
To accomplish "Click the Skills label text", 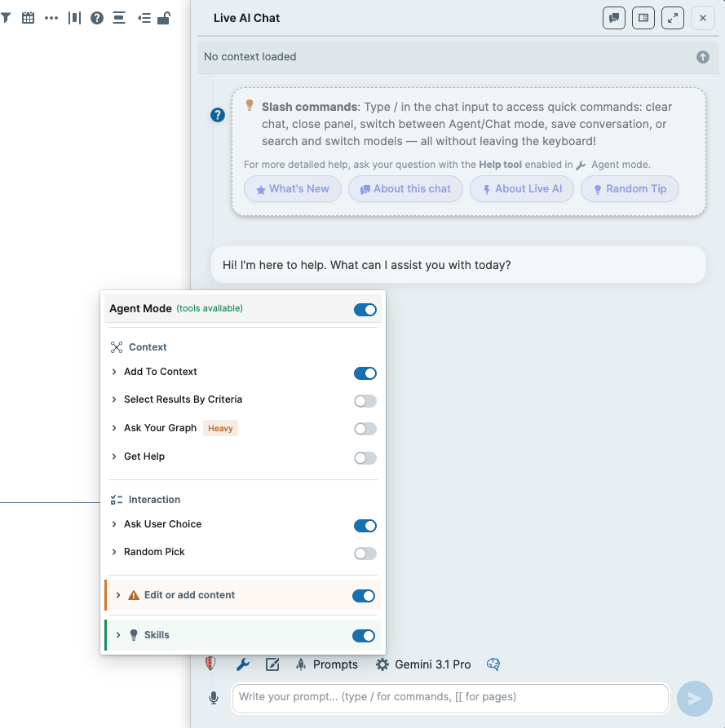I will click(157, 635).
